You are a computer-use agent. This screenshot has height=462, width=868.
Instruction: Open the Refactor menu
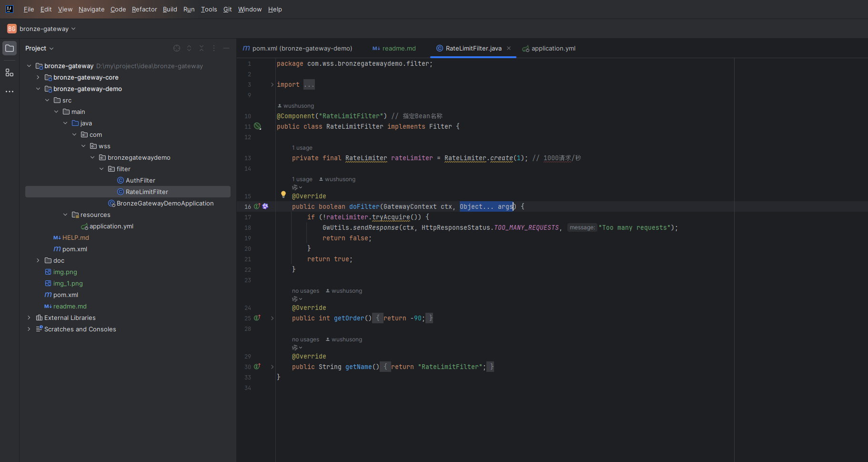pos(144,9)
